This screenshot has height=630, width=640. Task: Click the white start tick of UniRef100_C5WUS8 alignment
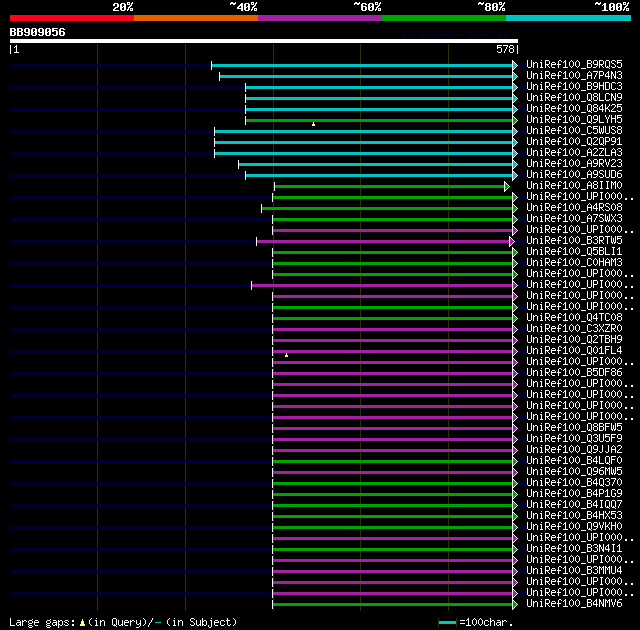[214, 131]
